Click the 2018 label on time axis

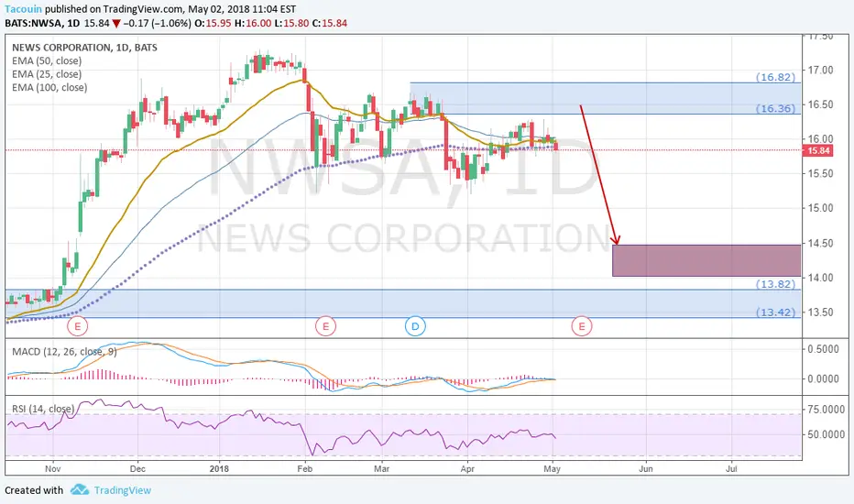[x=219, y=468]
